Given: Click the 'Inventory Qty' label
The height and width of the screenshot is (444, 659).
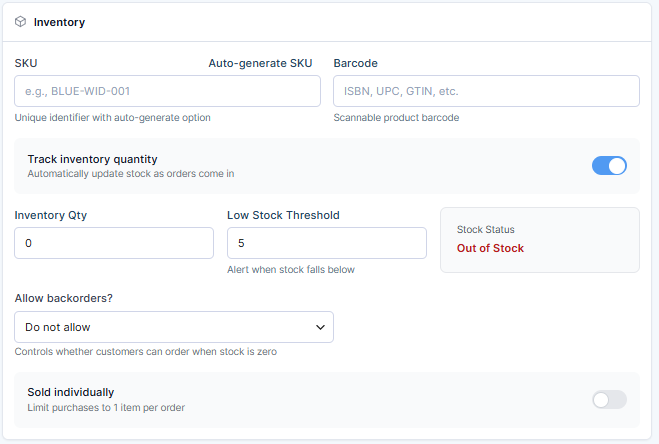Looking at the screenshot, I should 50,215.
